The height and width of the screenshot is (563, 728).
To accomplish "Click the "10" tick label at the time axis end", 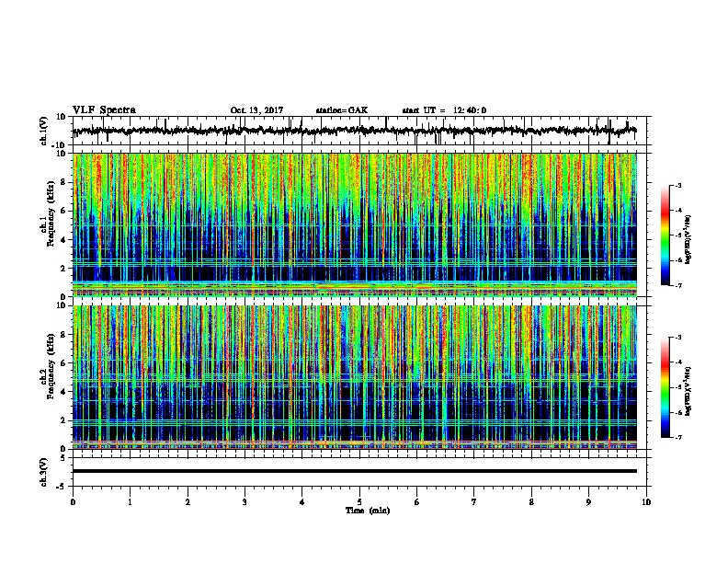I will pyautogui.click(x=646, y=502).
